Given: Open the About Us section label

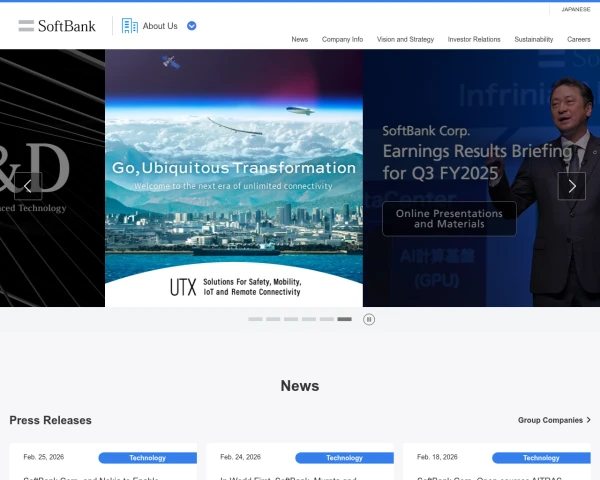Looking at the screenshot, I should point(160,26).
